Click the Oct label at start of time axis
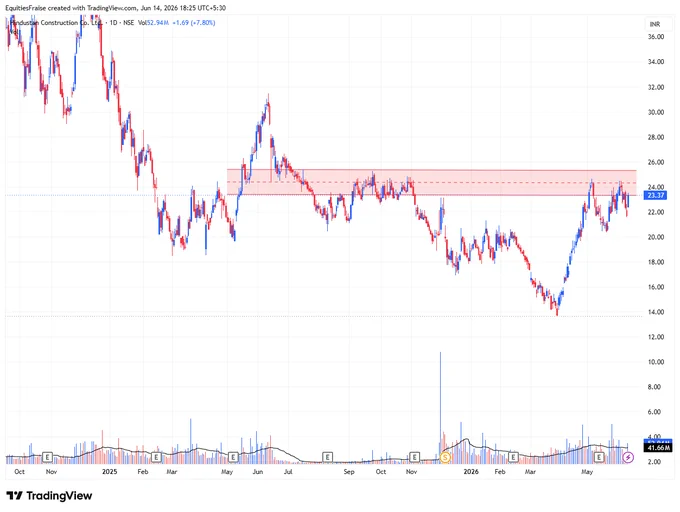Screen dimensions: 680x512 (19, 472)
